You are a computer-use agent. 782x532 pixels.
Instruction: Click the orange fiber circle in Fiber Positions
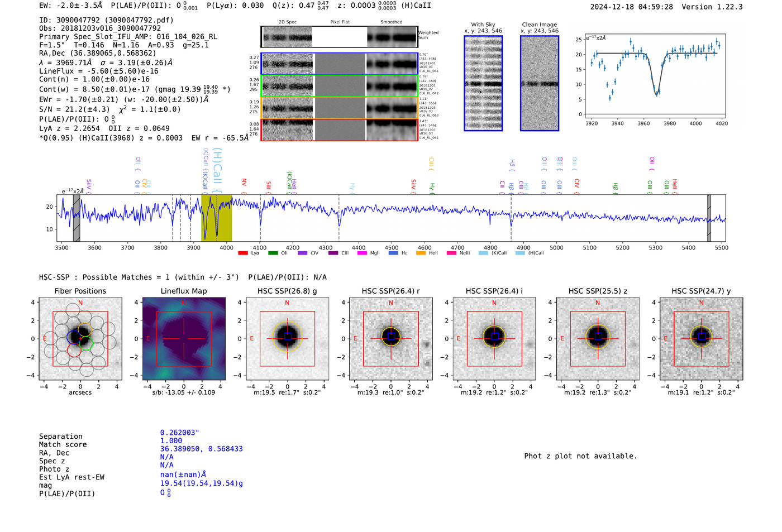[84, 329]
